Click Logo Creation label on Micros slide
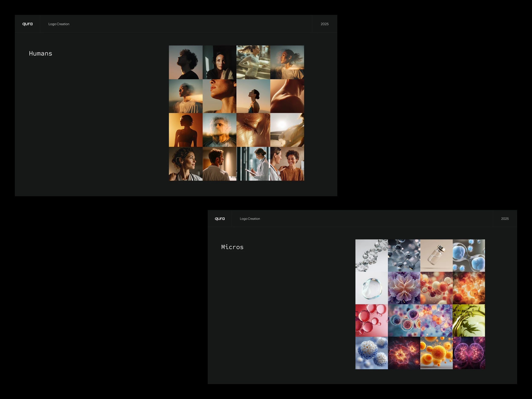The width and height of the screenshot is (532, 399). coord(250,219)
